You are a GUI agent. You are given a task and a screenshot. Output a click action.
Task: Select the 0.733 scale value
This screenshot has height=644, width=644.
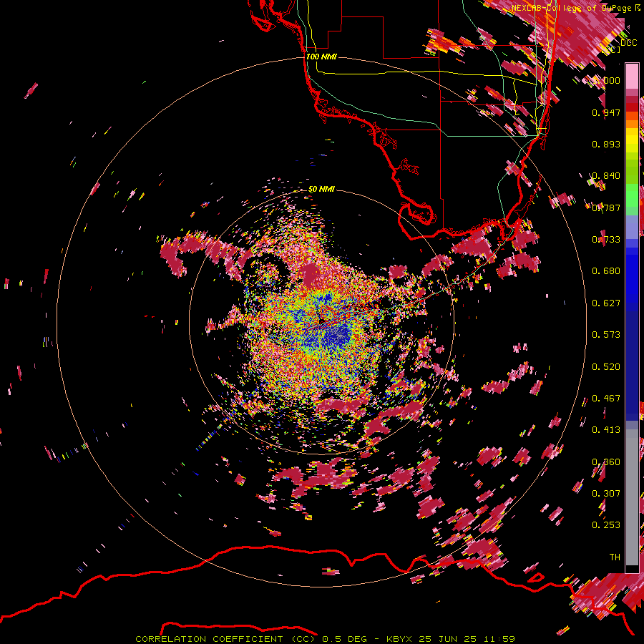tap(606, 240)
